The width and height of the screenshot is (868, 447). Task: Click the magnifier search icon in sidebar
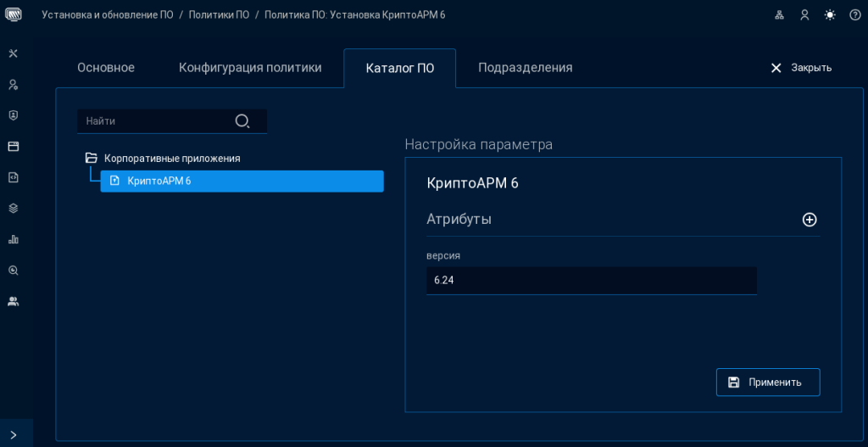13,271
